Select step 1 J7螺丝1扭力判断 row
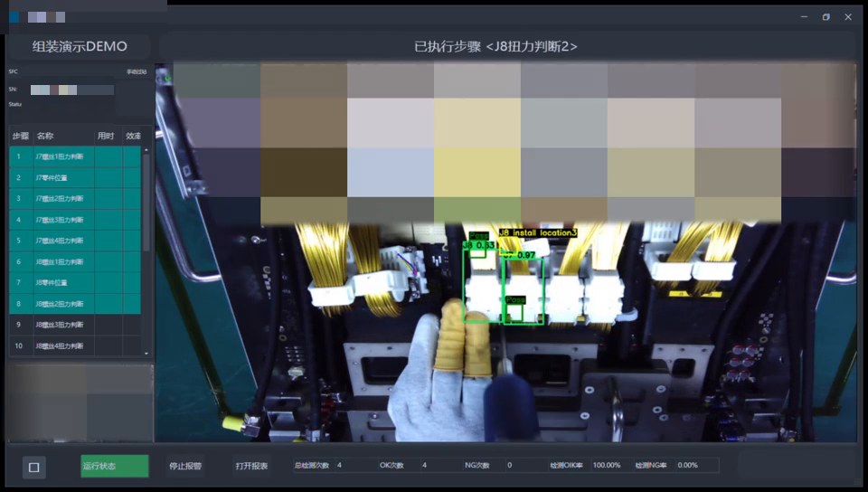 (75, 156)
